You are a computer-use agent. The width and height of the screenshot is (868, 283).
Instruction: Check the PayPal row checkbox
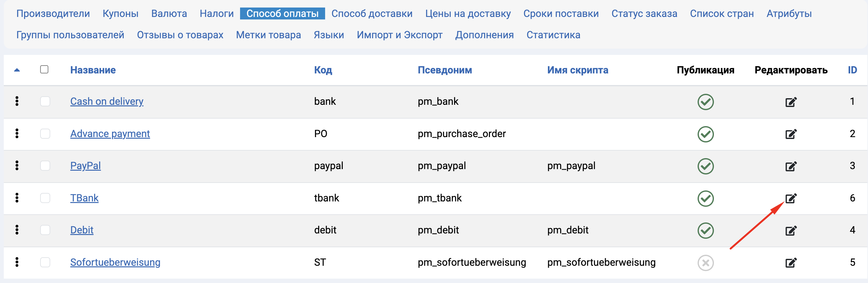45,166
